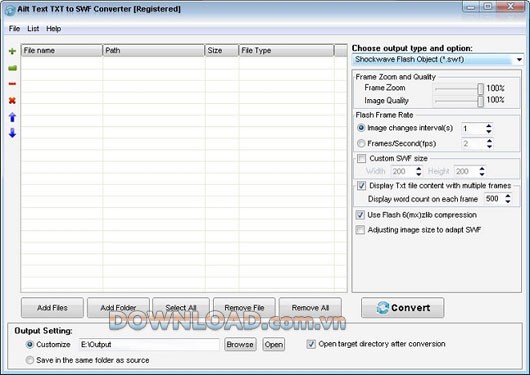Open the List menu

[33, 29]
